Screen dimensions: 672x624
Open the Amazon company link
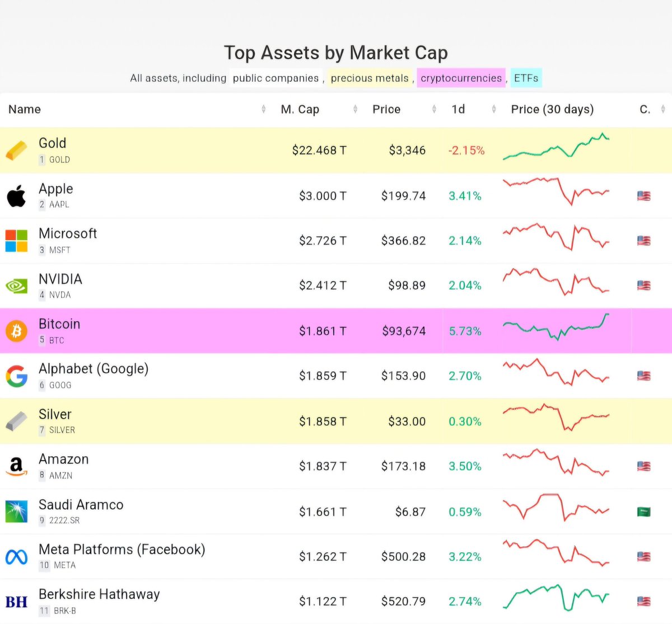(x=63, y=459)
